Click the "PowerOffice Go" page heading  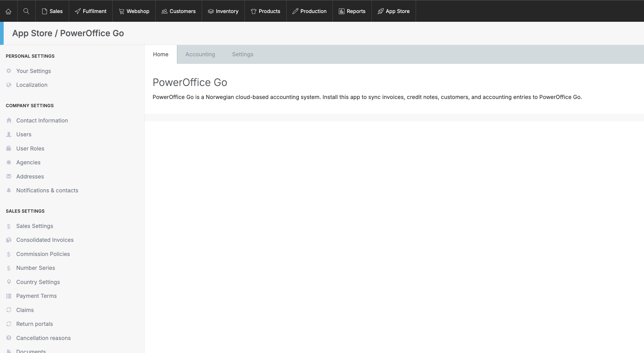[x=190, y=82]
